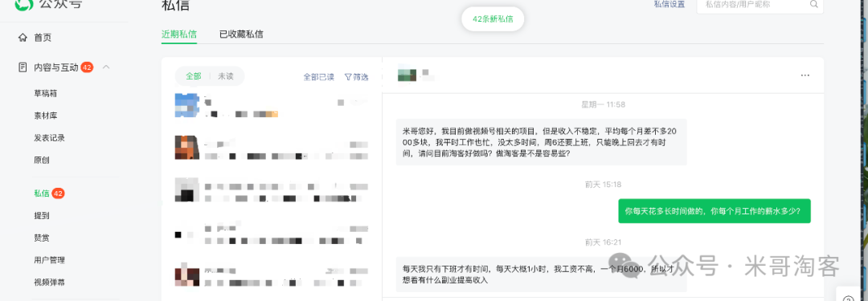Click the search magnifier icon
Screen dimensions: 868x301
click(x=813, y=5)
